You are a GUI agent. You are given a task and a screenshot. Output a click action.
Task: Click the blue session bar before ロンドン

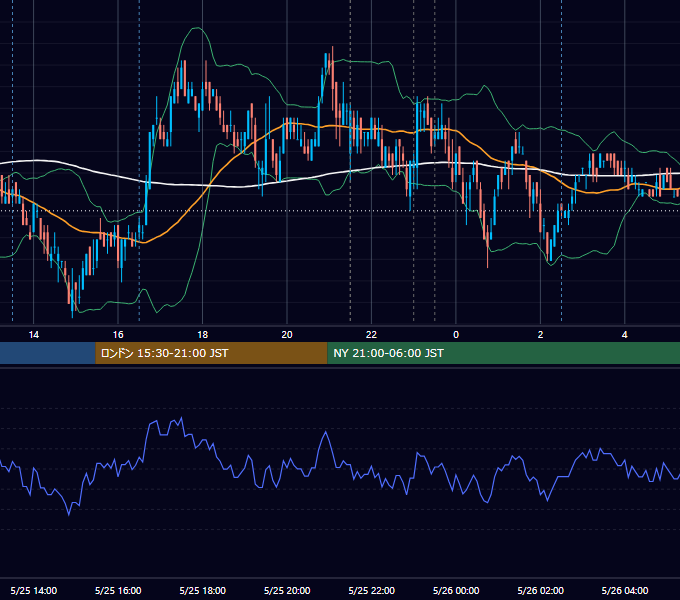48,353
